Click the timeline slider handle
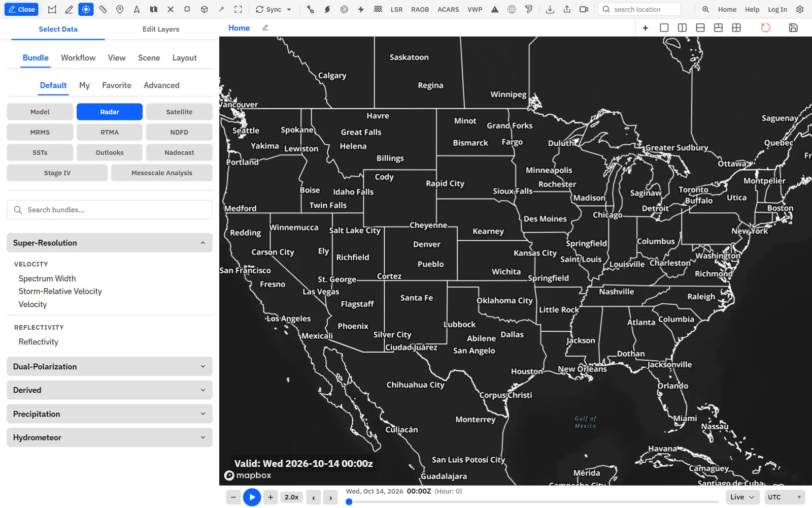The image size is (812, 508). click(349, 502)
